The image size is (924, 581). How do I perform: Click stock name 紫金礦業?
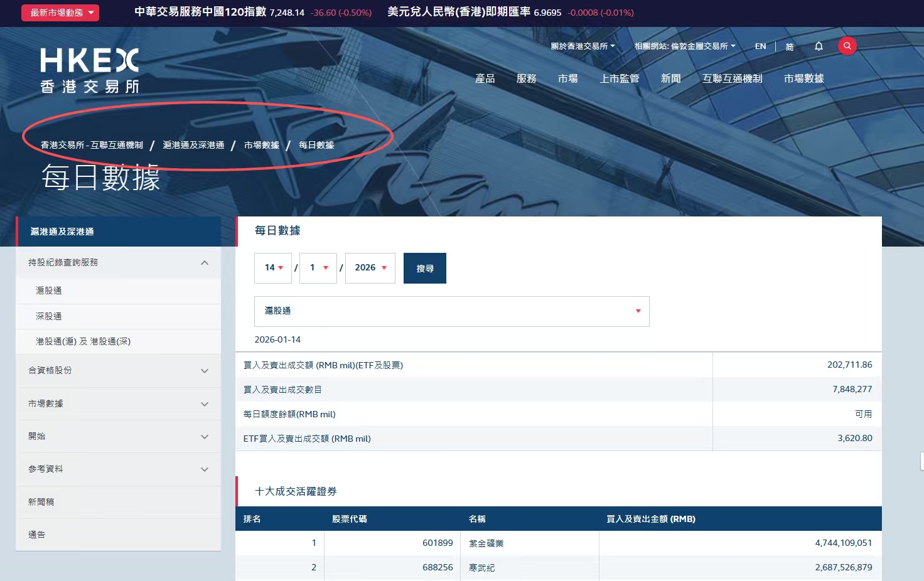(486, 543)
